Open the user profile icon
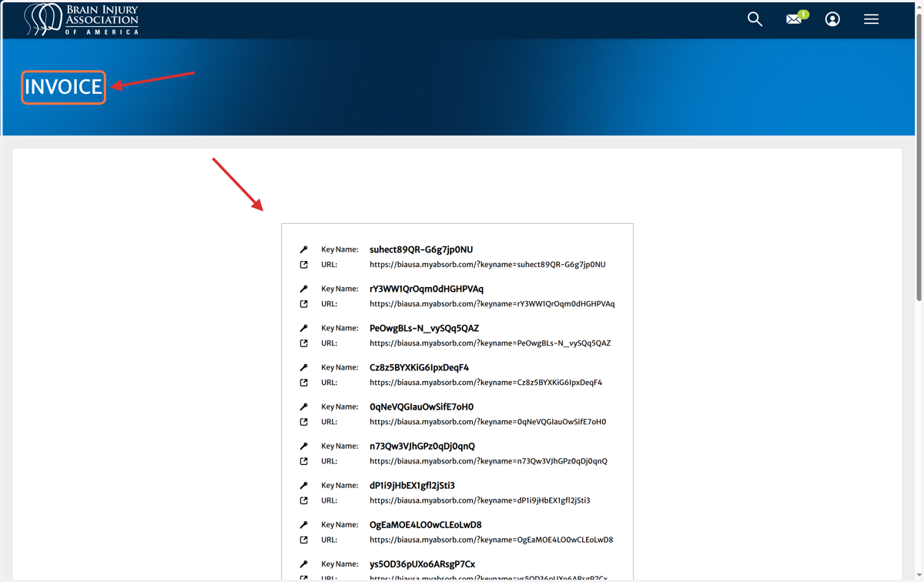The height and width of the screenshot is (582, 924). coord(832,19)
